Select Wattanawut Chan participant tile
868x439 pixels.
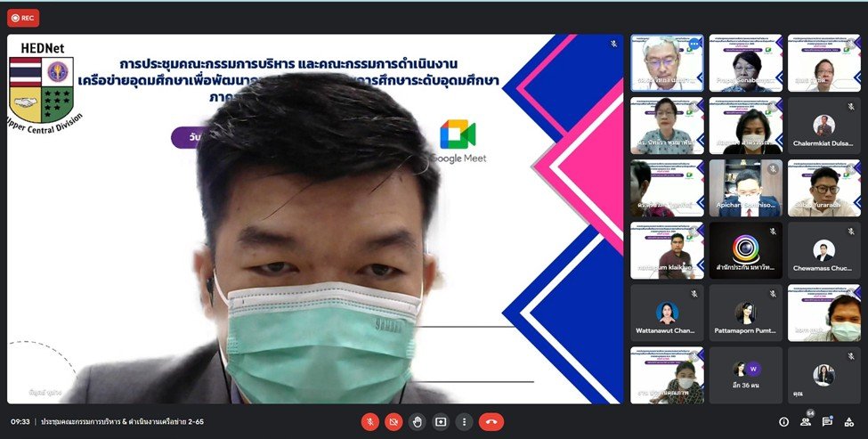(667, 313)
